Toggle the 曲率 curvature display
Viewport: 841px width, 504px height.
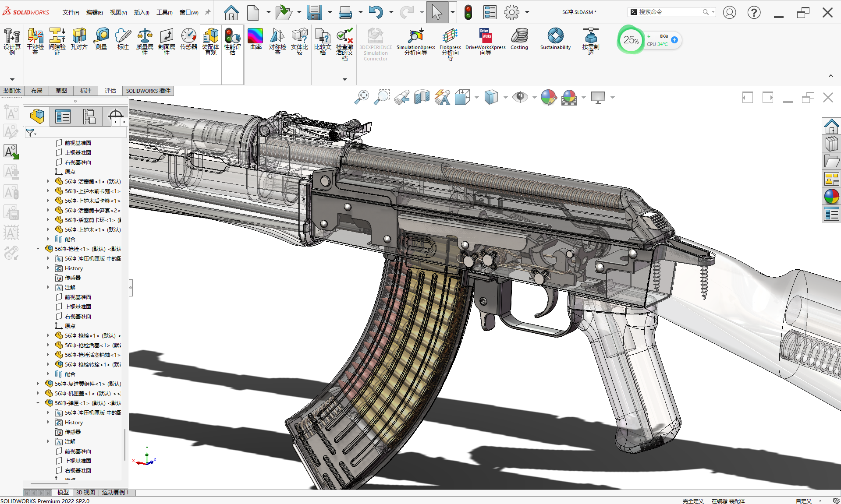(x=255, y=39)
